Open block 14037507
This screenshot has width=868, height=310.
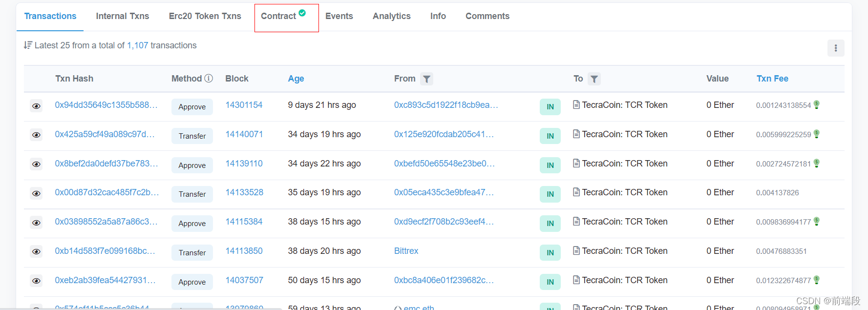pyautogui.click(x=244, y=280)
